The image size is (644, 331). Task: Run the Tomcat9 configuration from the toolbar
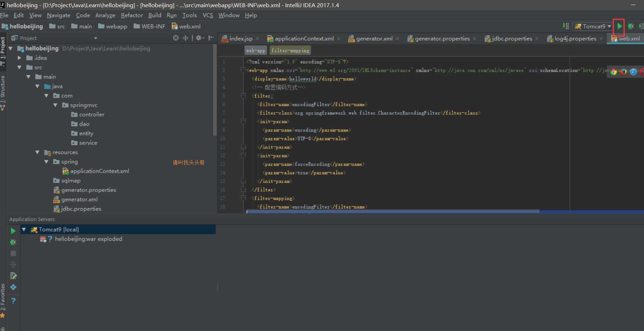[x=619, y=26]
